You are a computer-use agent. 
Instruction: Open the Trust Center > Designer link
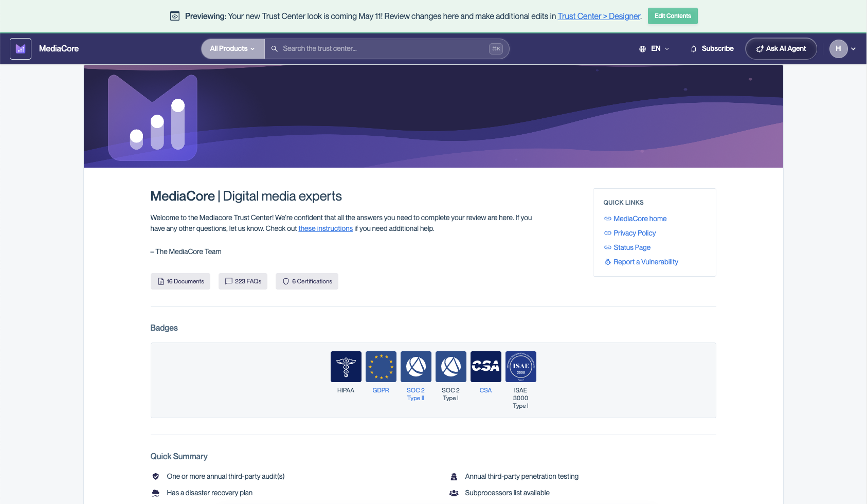point(599,16)
